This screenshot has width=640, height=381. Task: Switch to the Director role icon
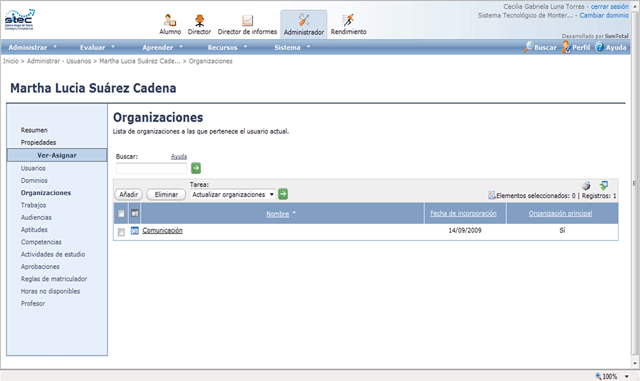pos(199,20)
